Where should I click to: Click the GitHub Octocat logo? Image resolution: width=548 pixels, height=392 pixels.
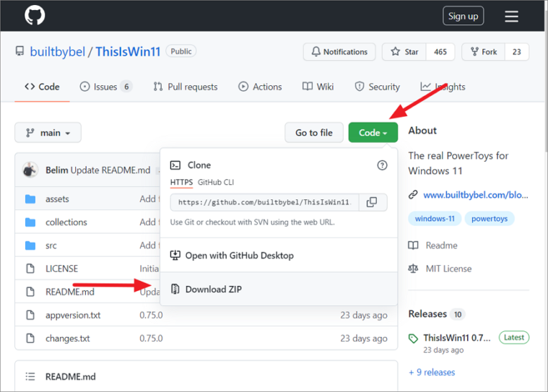click(x=35, y=16)
